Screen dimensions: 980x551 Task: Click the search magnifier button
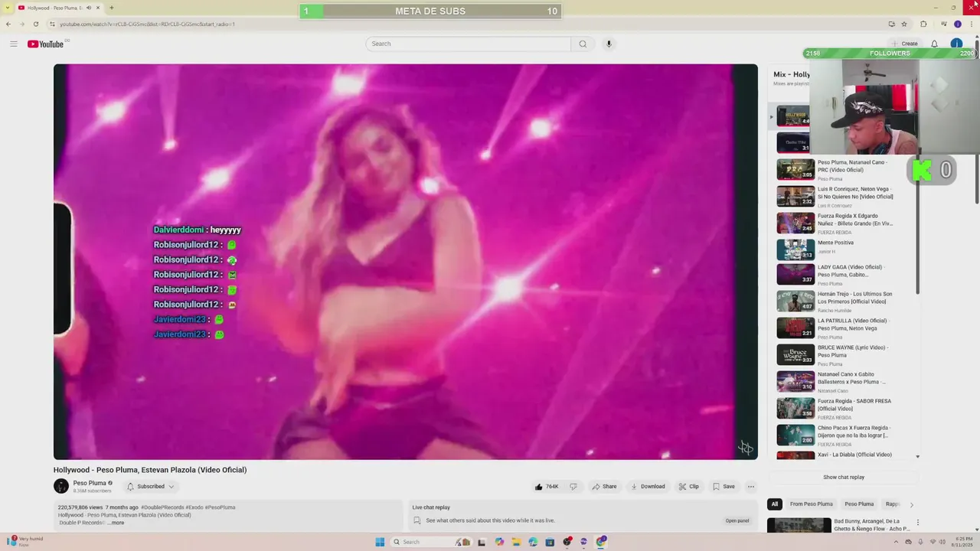click(583, 44)
